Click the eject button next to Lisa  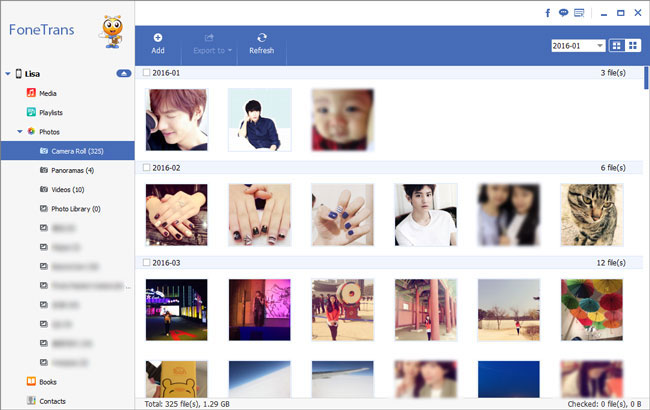(124, 73)
